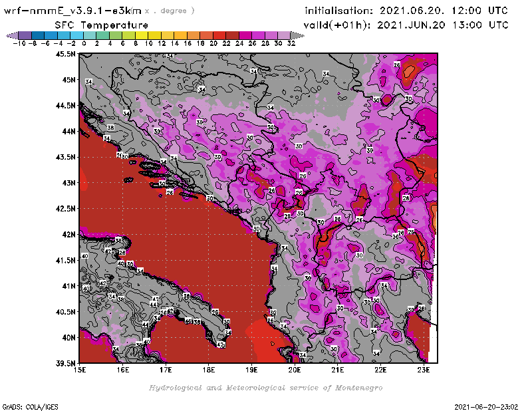This screenshot has width=532, height=411.
Task: Click the '41N' latitude axis label
Action: [x=68, y=286]
